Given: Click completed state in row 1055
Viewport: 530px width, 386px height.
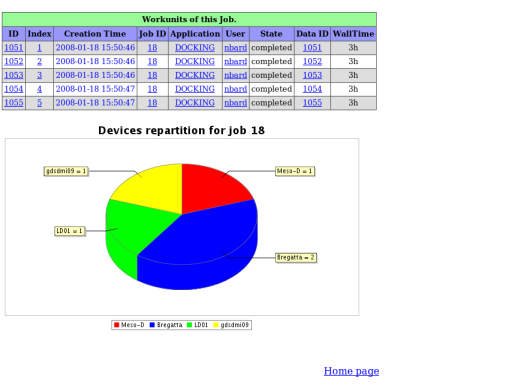Looking at the screenshot, I should tap(272, 103).
